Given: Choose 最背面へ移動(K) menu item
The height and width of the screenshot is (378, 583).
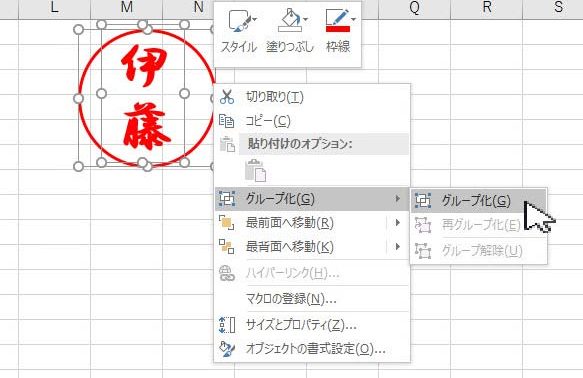Looking at the screenshot, I should pos(312,247).
